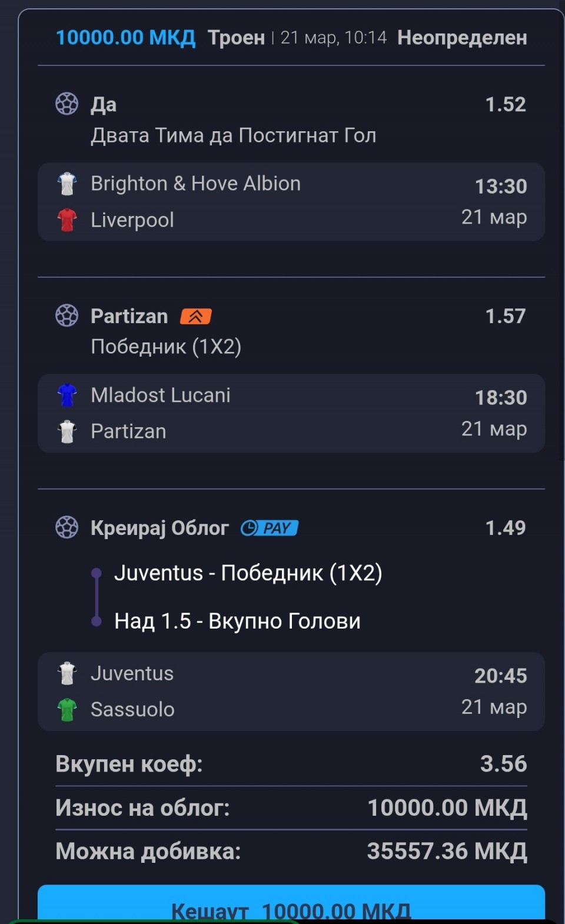Click the soccer ball icon beside Partizan selection
This screenshot has width=565, height=924.
point(67,315)
